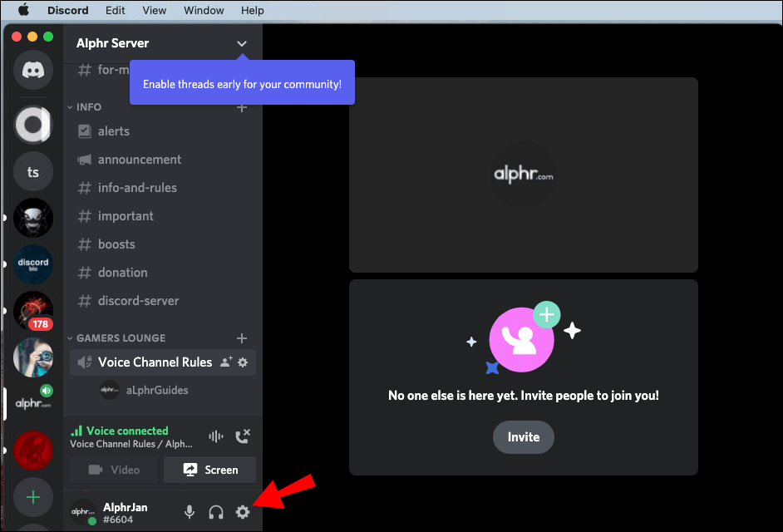Turn on Video camera
Image resolution: width=783 pixels, height=532 pixels.
point(113,470)
